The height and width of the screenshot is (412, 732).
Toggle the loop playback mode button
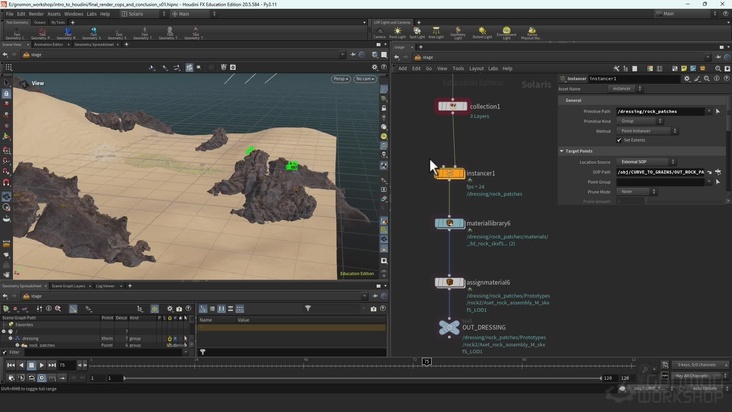31,378
